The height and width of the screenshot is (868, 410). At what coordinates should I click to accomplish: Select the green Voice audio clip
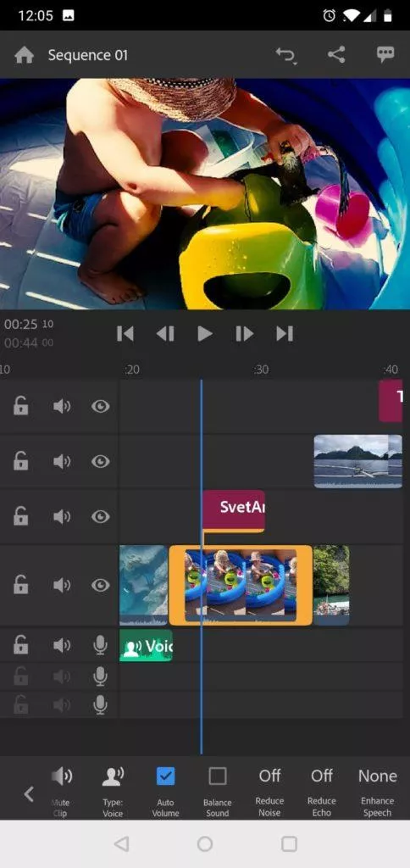point(146,645)
